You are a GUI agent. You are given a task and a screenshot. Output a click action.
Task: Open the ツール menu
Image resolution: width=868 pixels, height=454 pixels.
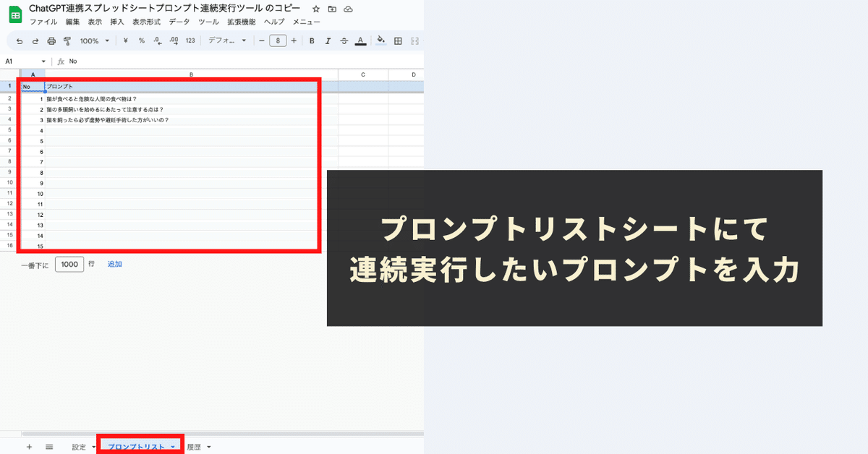[x=208, y=22]
